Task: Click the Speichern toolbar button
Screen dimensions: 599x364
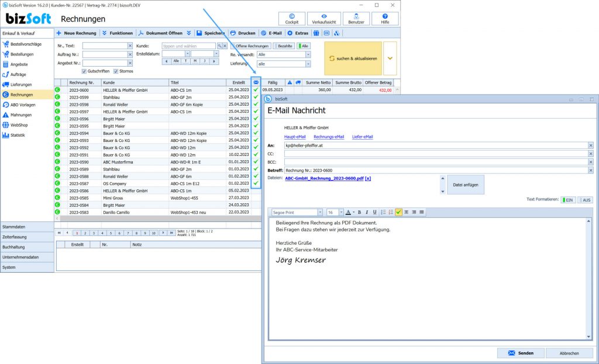Action: click(x=211, y=33)
